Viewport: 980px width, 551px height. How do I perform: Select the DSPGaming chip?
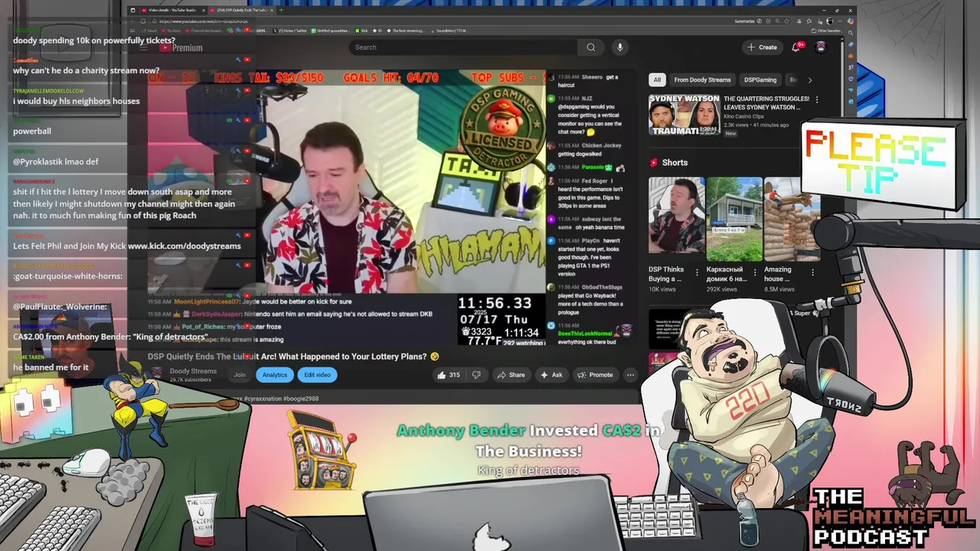coord(760,80)
